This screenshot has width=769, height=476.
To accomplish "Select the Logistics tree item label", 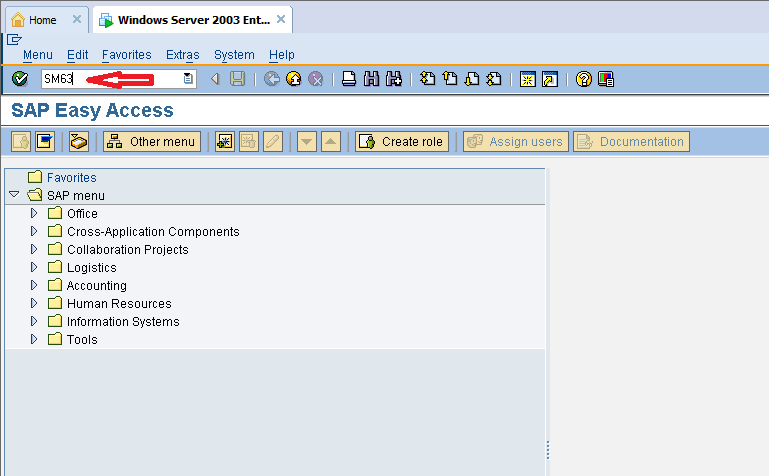I will [92, 268].
